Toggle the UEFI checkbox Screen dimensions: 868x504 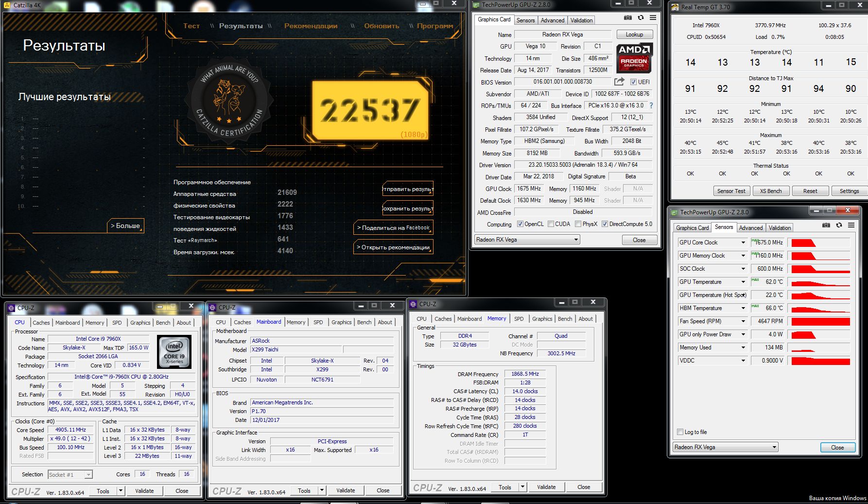click(x=633, y=82)
